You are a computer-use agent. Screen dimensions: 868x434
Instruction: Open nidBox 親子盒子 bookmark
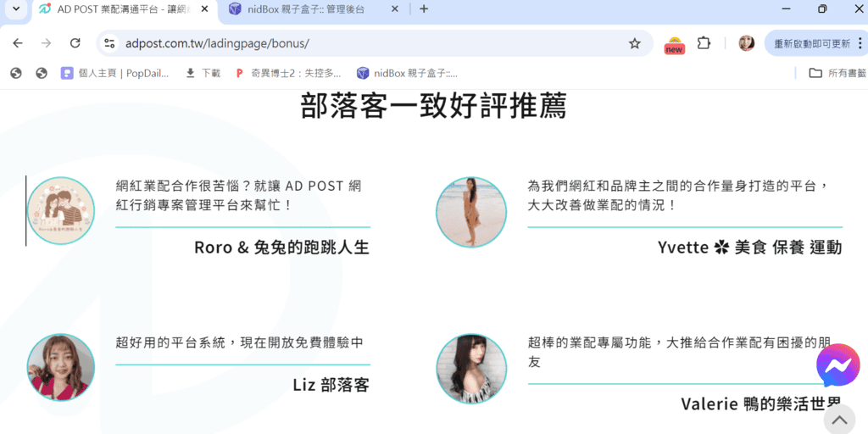click(x=408, y=73)
